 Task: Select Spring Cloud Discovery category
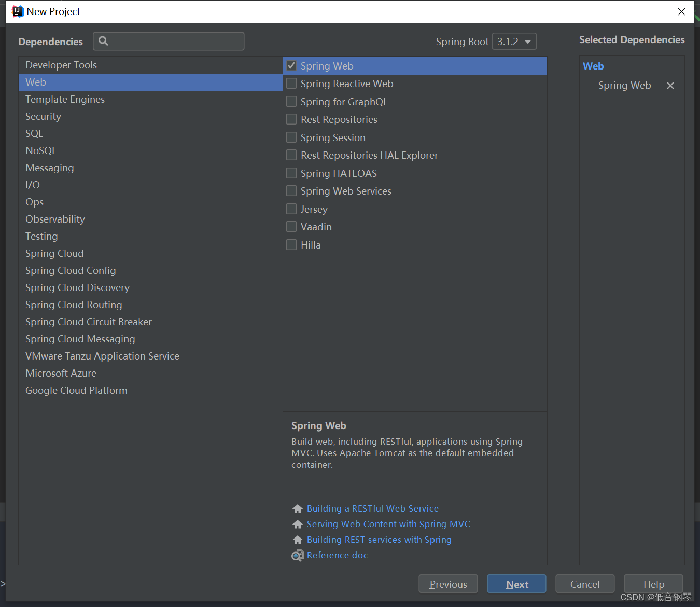(150, 287)
